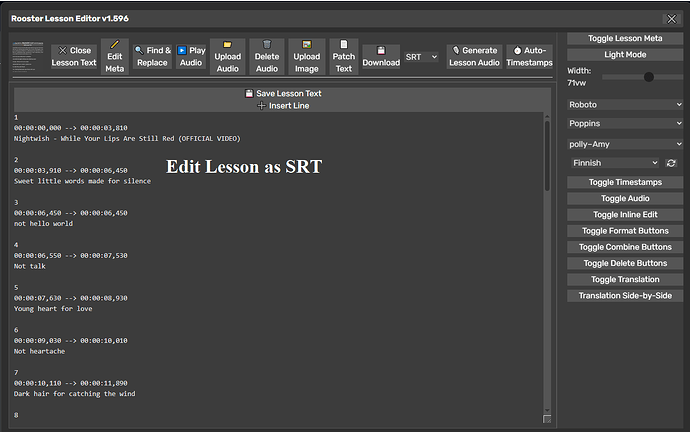
Task: Click the lesson thumbnail image in toolbar
Action: 28,57
